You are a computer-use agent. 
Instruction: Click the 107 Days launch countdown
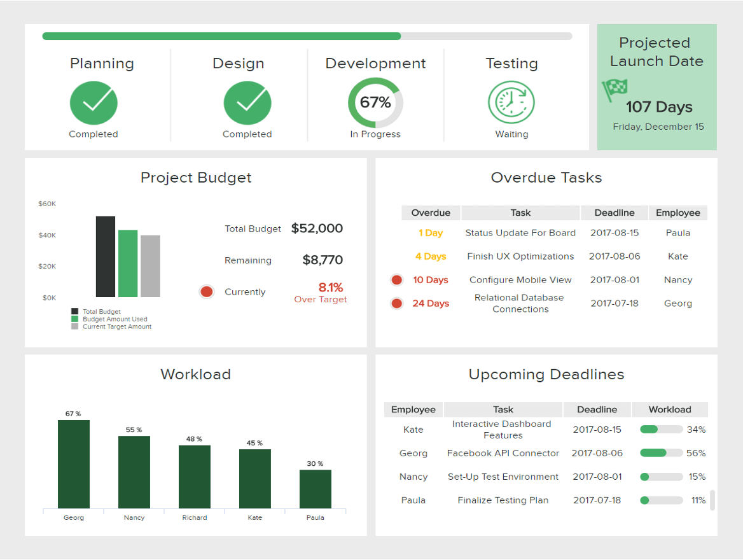point(659,107)
